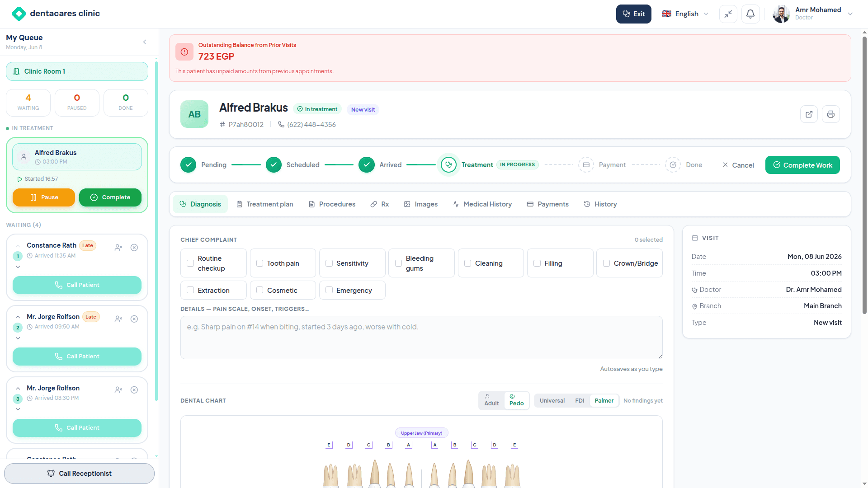Remove Mr. Jorge Rolfson arrived 09:50 AM from queue
868x488 pixels.
click(134, 319)
